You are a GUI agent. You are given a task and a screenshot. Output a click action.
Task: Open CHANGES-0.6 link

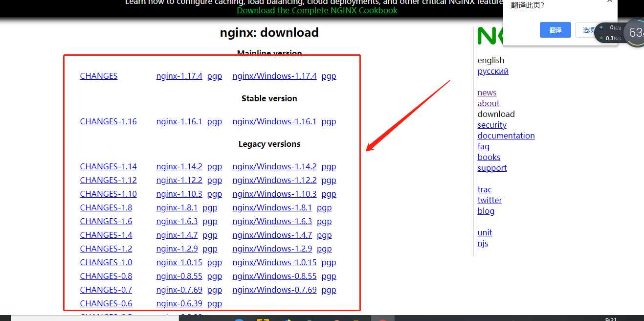click(106, 303)
